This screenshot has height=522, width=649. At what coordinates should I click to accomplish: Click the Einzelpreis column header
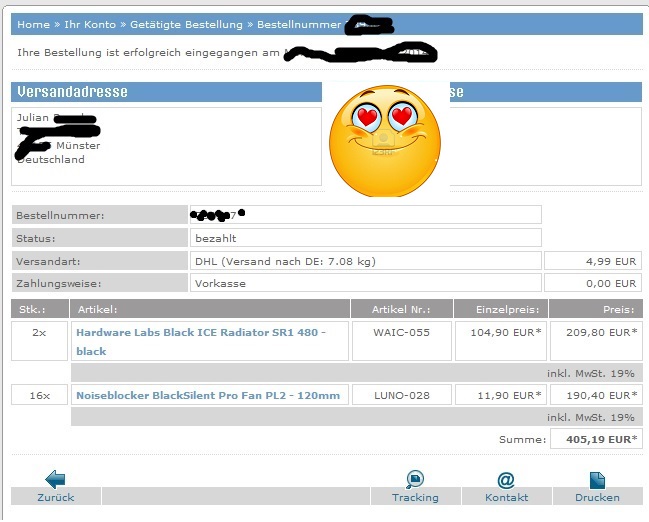click(501, 309)
